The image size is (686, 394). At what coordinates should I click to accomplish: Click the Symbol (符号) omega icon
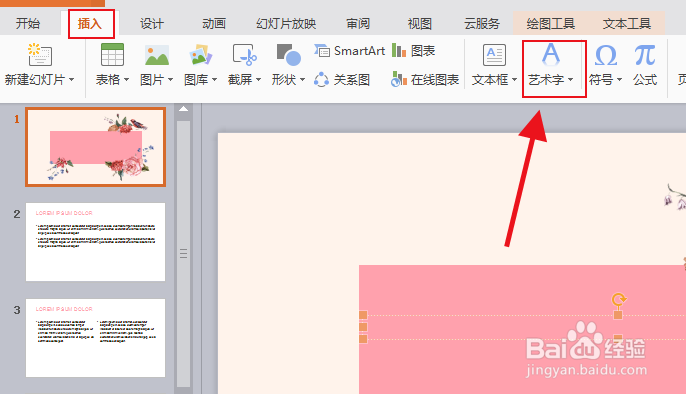point(606,56)
